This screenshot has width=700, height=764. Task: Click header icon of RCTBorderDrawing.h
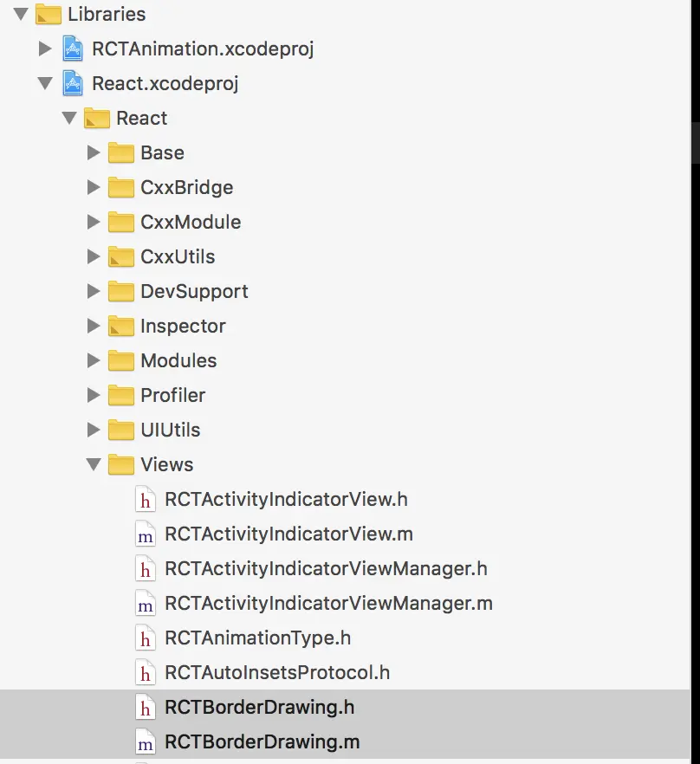146,707
